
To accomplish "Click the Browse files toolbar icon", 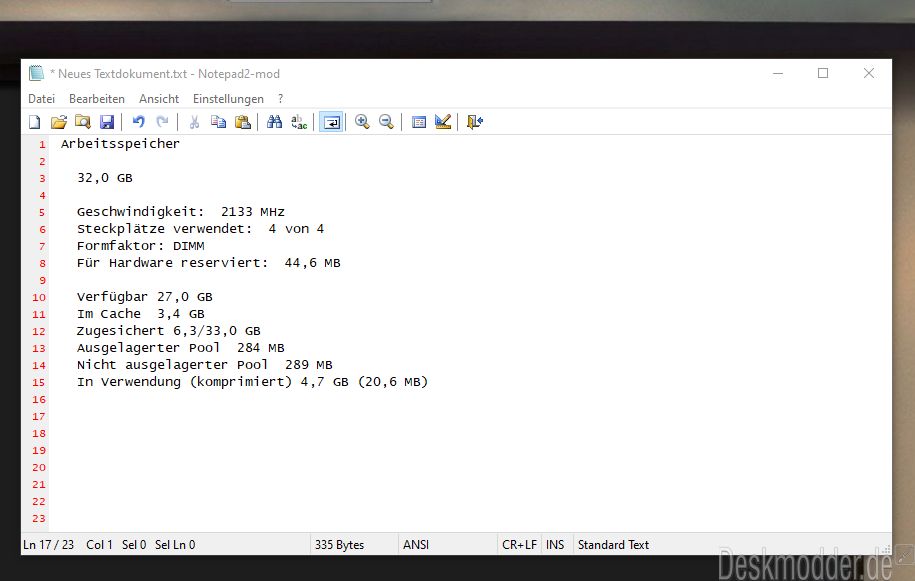I will click(x=83, y=122).
